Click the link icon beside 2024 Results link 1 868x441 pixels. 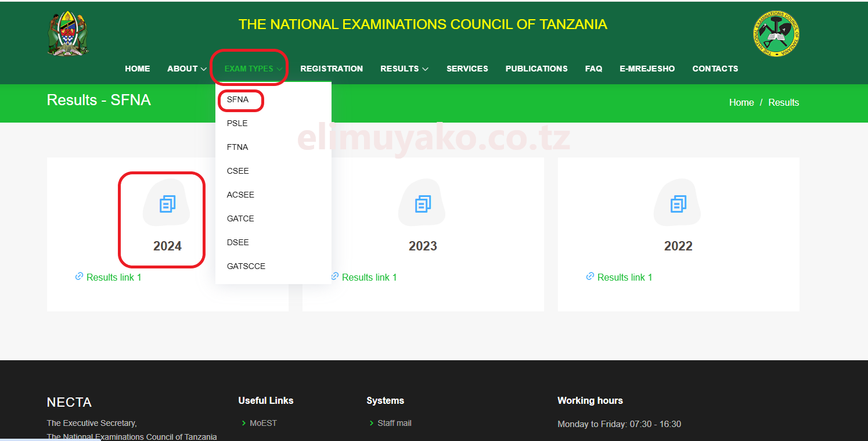point(79,277)
